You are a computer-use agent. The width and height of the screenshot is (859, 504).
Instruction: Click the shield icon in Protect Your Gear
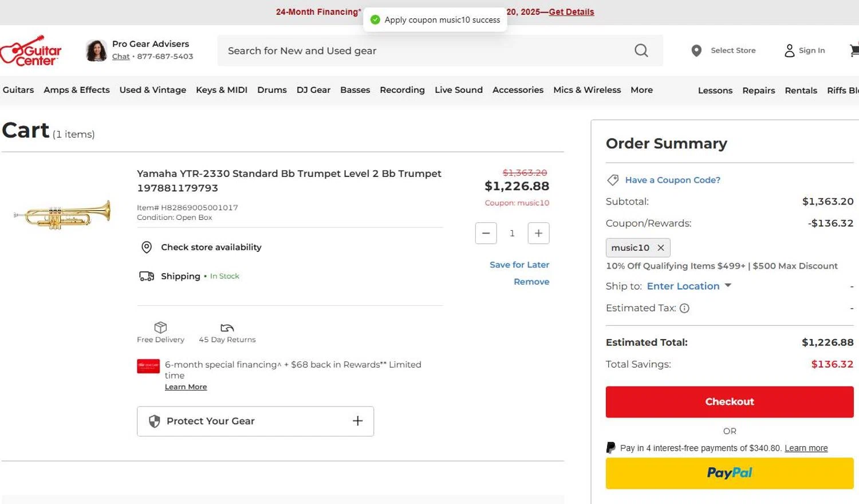(x=154, y=422)
